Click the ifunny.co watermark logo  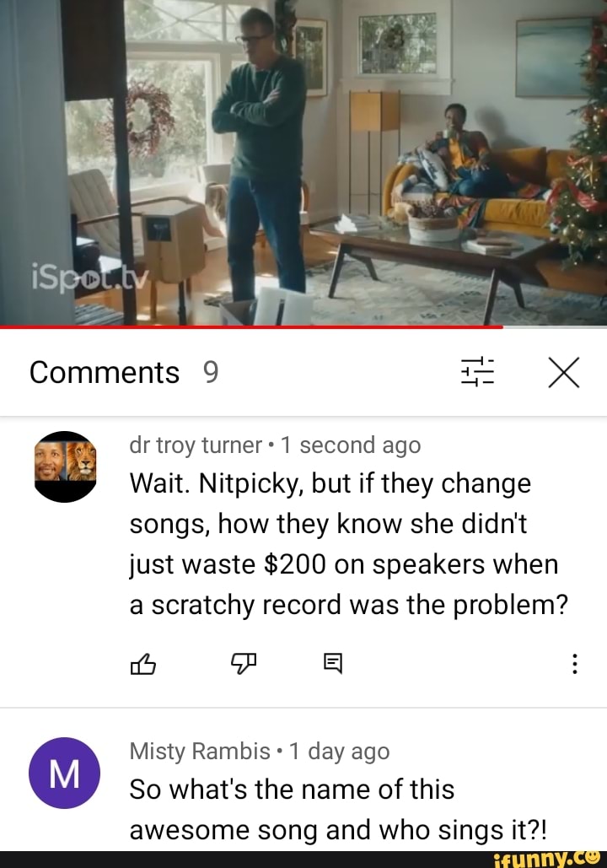pos(546,859)
